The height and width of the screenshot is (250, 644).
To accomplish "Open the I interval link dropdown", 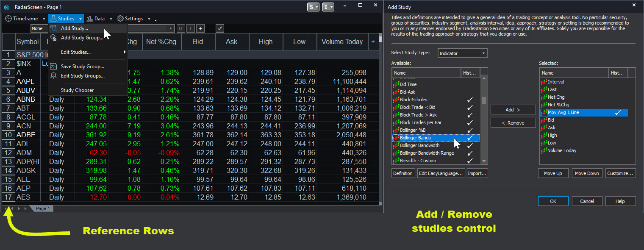I will [328, 7].
